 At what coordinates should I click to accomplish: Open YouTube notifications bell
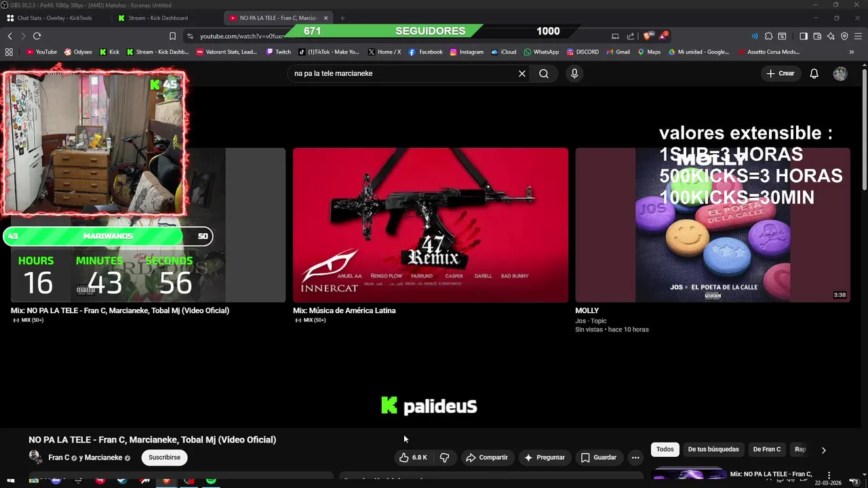(x=814, y=73)
